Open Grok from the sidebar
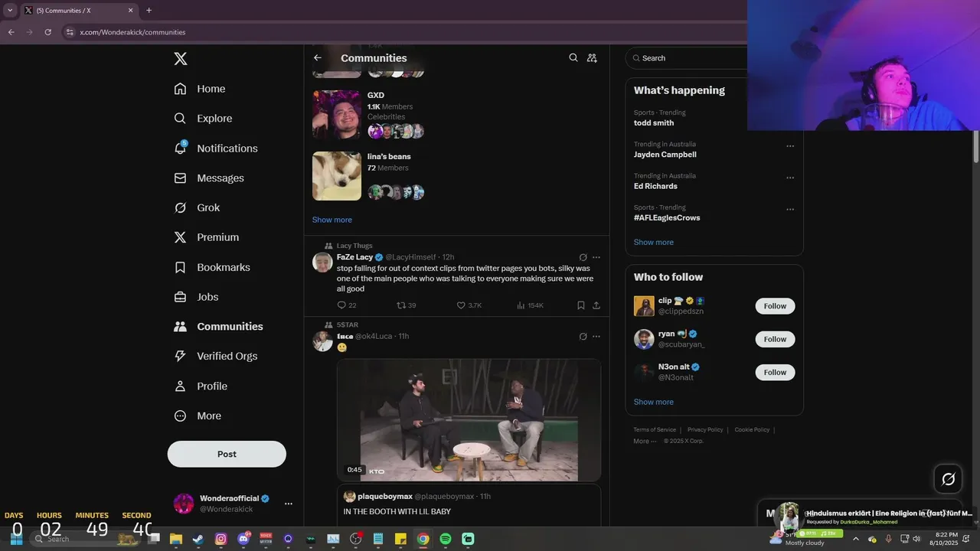This screenshot has height=551, width=980. tap(197, 208)
